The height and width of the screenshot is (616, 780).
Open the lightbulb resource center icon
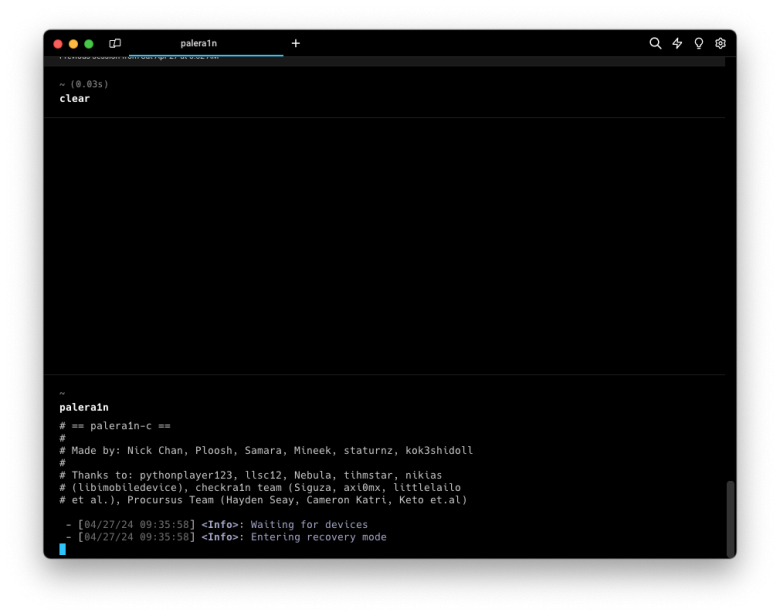tap(698, 43)
